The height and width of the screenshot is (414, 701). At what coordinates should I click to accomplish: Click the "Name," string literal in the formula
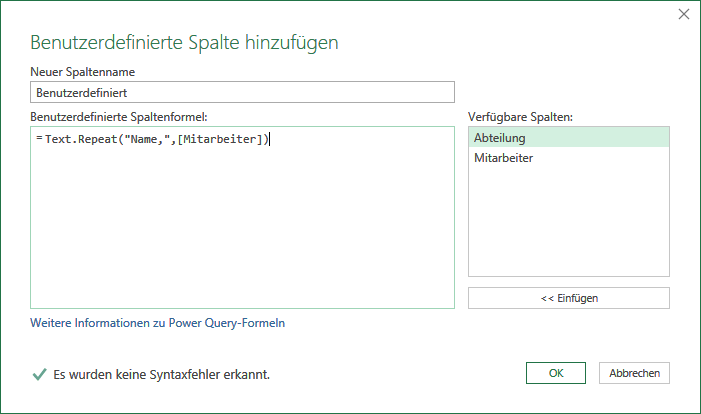147,139
